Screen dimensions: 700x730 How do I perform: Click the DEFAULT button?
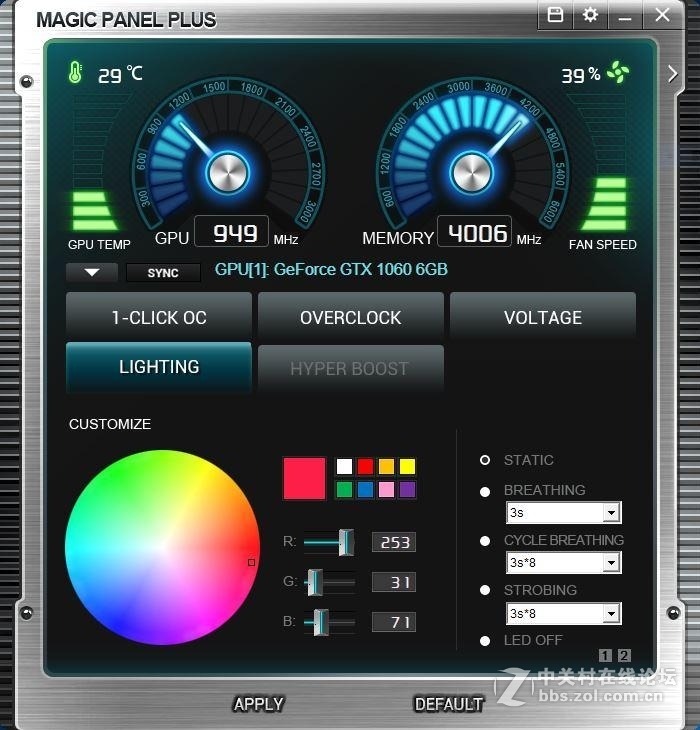(448, 704)
